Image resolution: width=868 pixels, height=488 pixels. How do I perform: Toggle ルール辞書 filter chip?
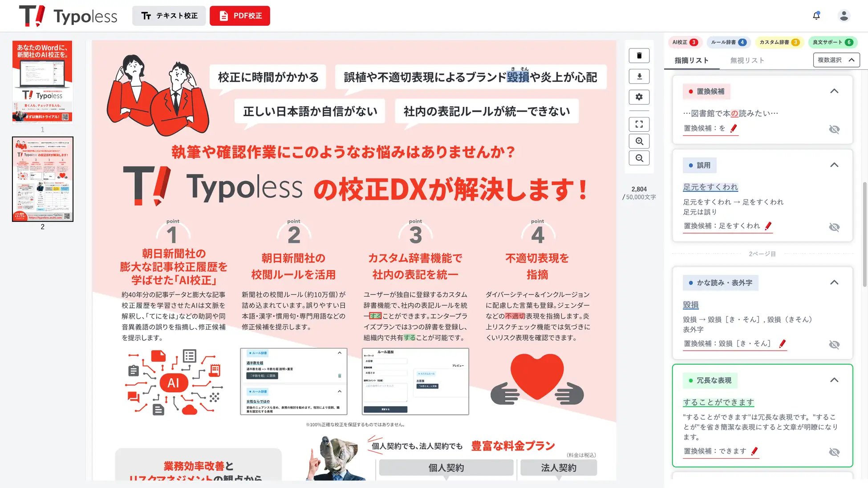(728, 42)
